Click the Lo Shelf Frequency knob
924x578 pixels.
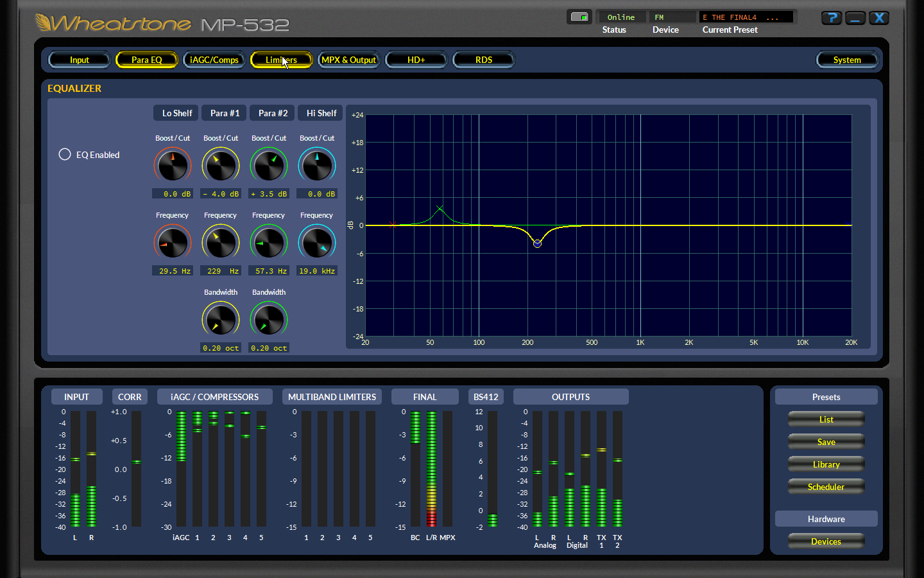173,242
